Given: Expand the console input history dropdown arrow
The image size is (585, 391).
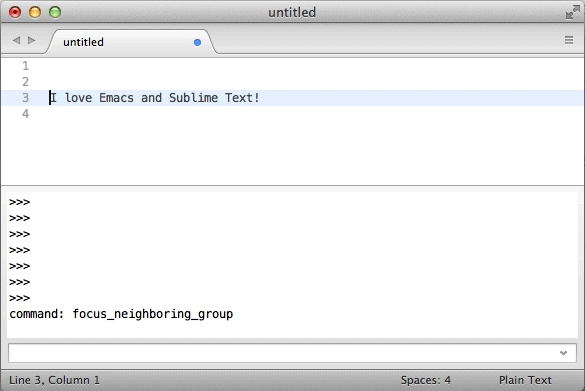Looking at the screenshot, I should click(x=563, y=353).
